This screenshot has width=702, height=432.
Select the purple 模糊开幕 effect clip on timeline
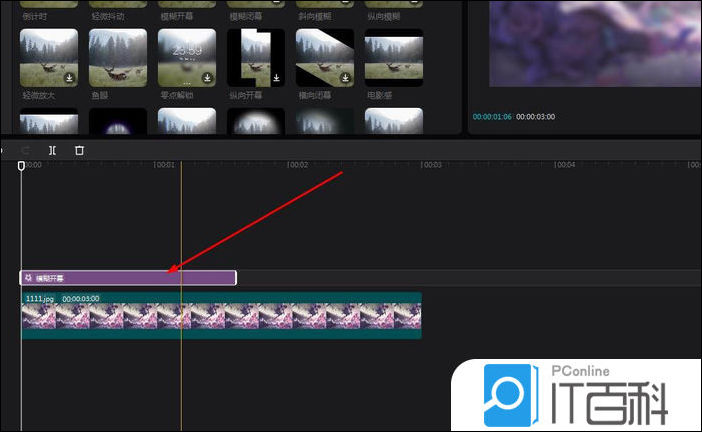(x=128, y=278)
